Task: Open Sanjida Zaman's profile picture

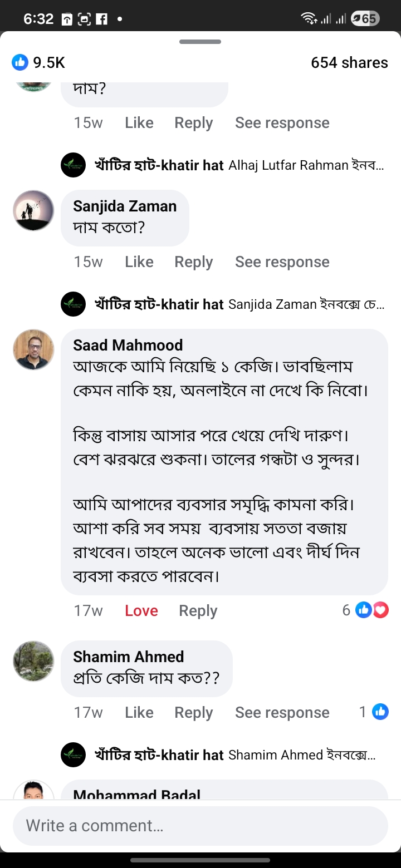Action: [33, 210]
